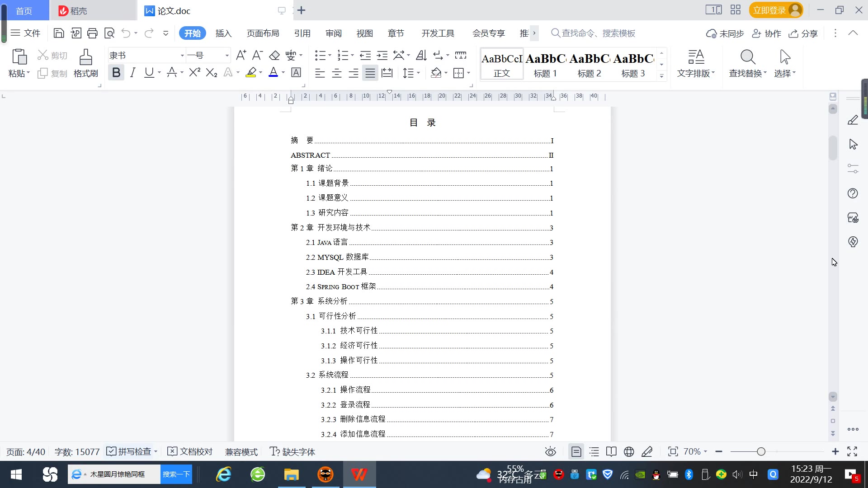
Task: Click the zoom slider handle
Action: tap(761, 451)
